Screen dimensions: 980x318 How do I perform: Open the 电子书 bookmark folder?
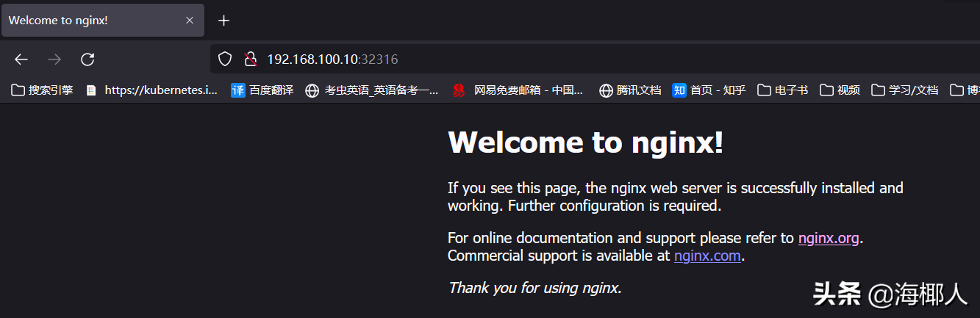(783, 90)
